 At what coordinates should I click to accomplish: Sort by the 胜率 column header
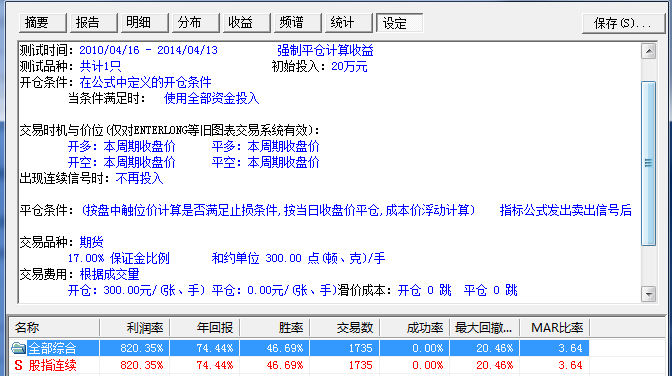tap(275, 328)
